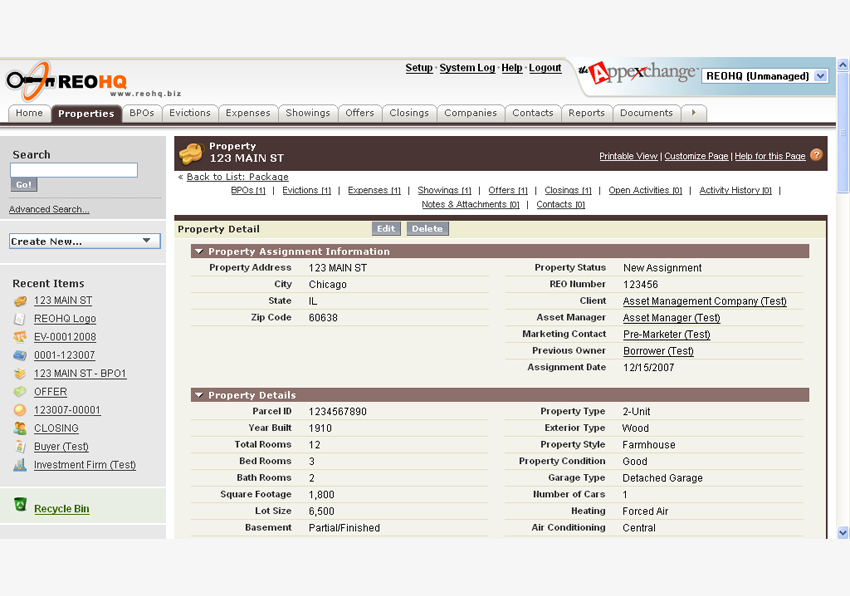
Task: Click the scroll down arrow on scrollbar
Action: pos(842,533)
